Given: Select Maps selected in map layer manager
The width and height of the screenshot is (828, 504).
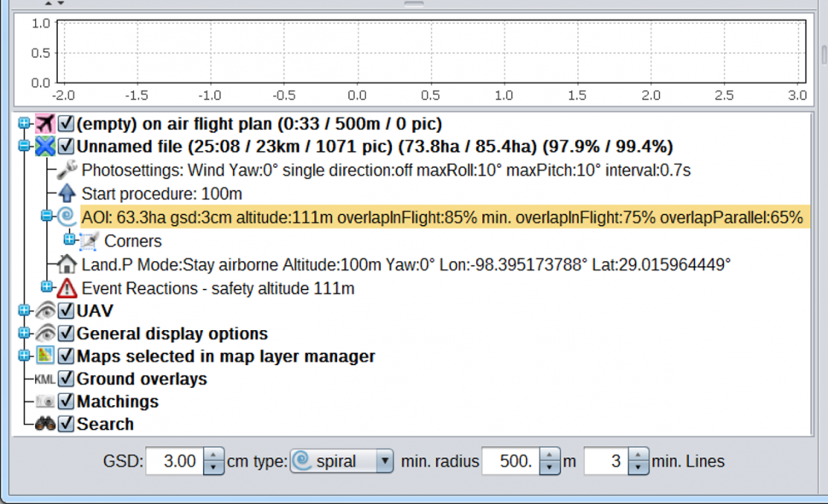Looking at the screenshot, I should pyautogui.click(x=225, y=356).
